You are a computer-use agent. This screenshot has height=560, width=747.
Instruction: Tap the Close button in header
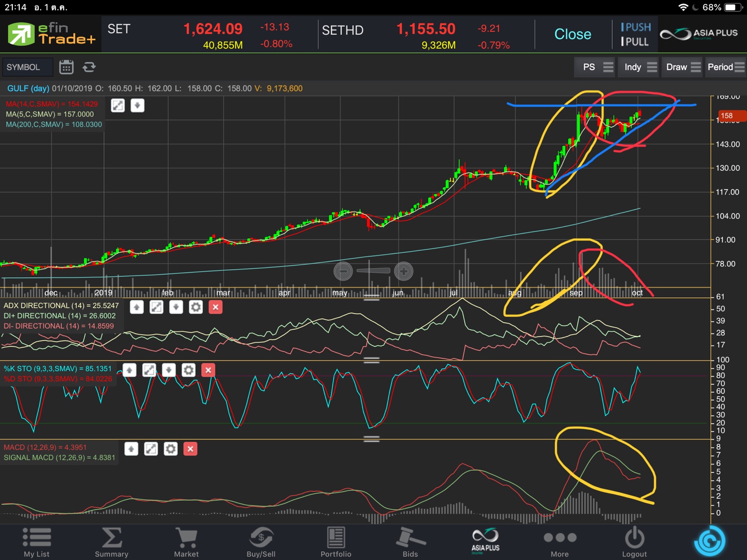pos(573,34)
